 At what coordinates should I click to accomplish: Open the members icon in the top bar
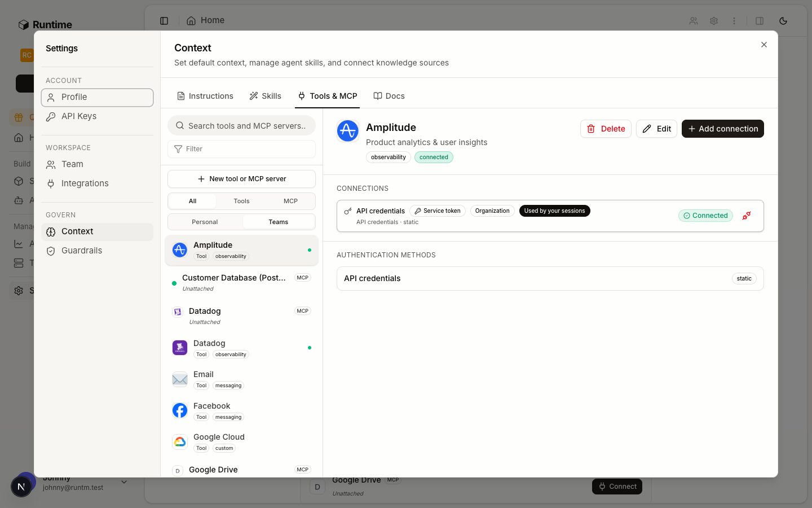click(694, 21)
